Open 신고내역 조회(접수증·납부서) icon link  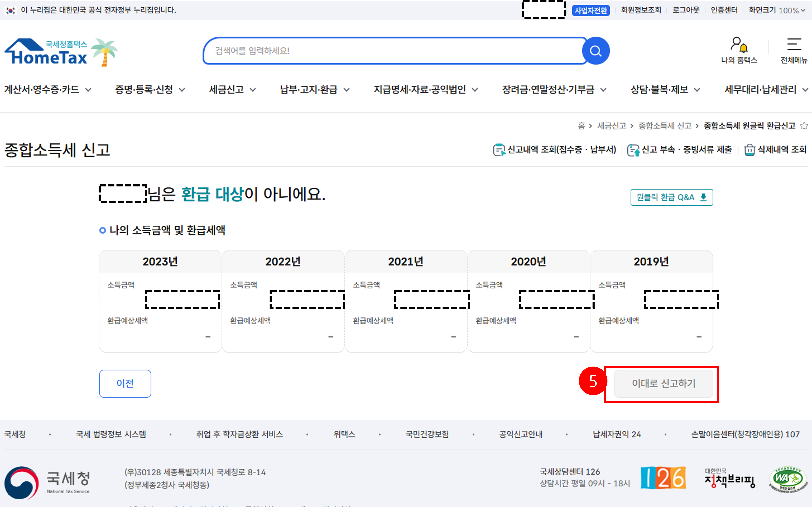(499, 150)
